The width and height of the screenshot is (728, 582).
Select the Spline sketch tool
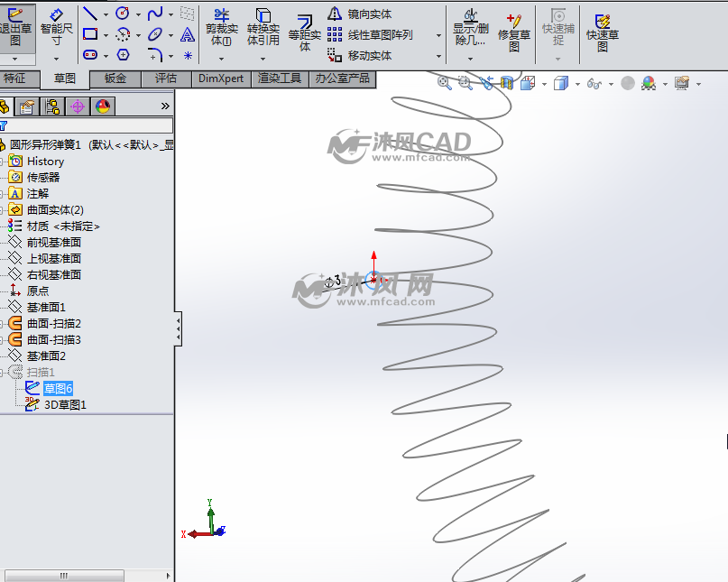tap(155, 14)
